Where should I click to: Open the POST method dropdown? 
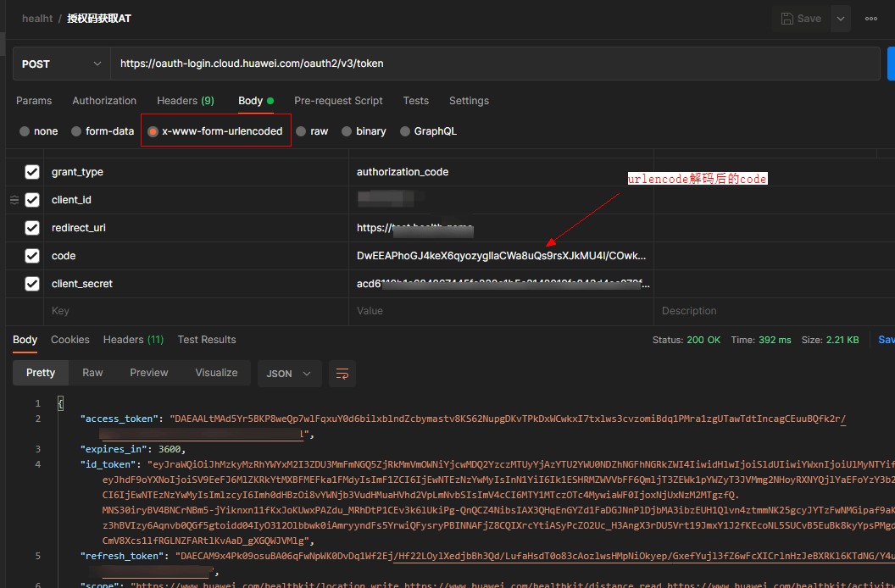click(62, 64)
